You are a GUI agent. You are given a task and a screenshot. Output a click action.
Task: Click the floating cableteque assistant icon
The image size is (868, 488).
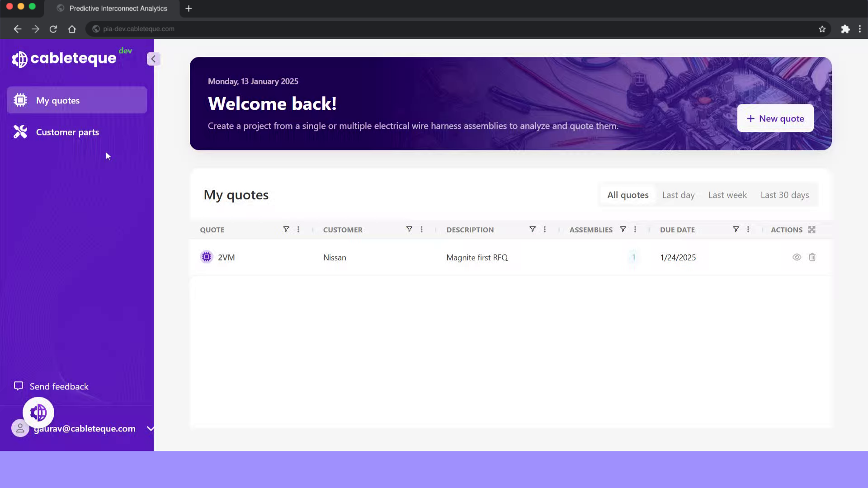pos(38,412)
